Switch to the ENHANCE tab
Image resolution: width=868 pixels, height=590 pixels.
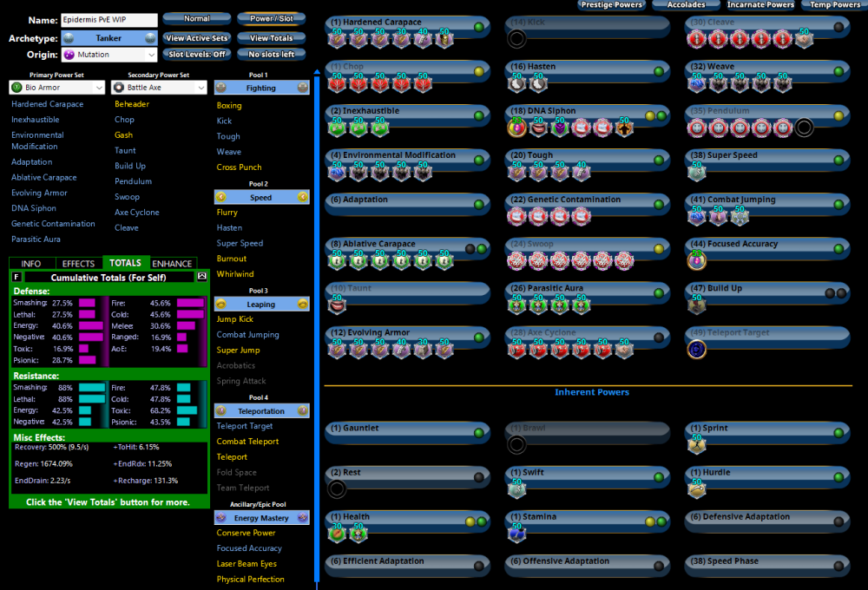point(172,263)
